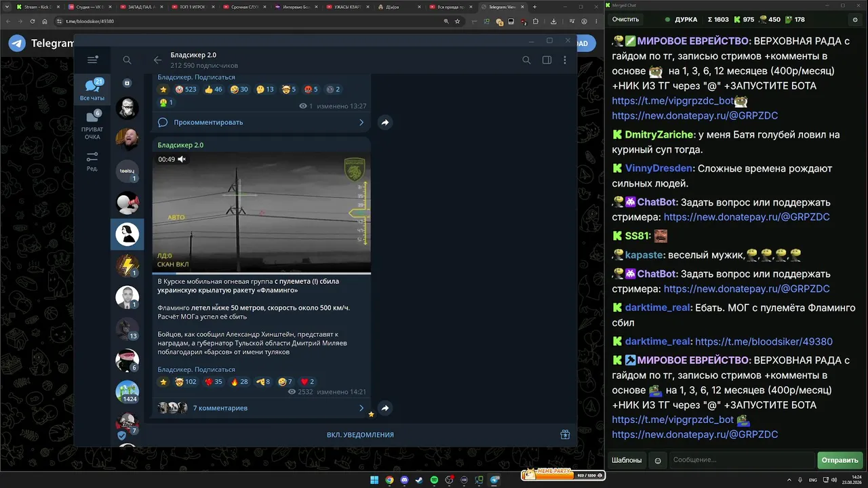This screenshot has height=488, width=868.
Task: Click the Очистить button in Merged Chat
Action: [626, 20]
